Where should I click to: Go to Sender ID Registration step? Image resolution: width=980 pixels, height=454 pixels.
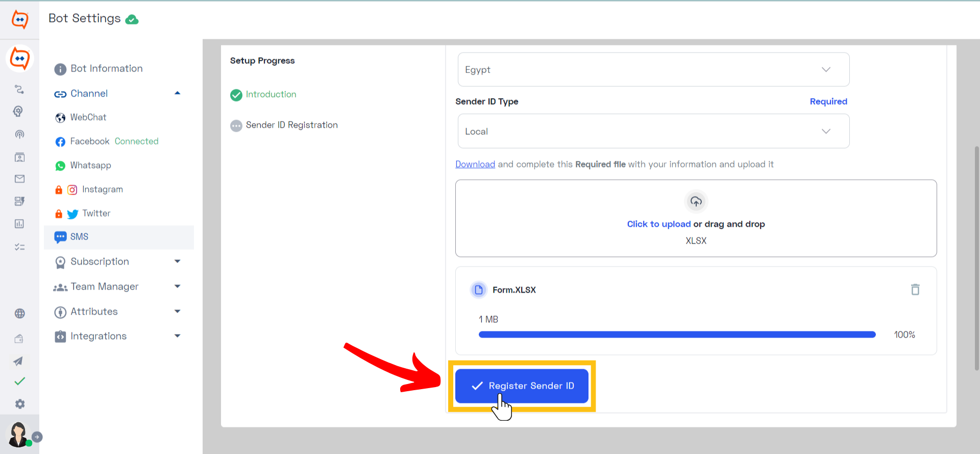tap(291, 125)
